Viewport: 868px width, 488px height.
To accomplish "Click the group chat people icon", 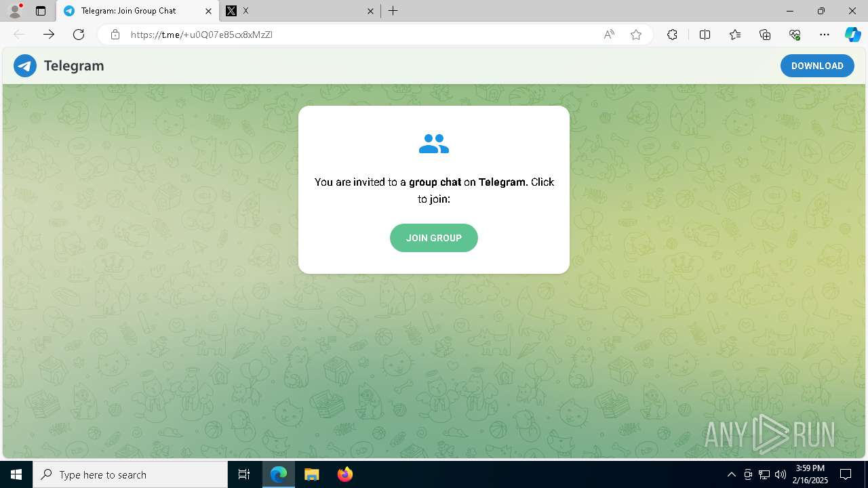I will click(434, 144).
